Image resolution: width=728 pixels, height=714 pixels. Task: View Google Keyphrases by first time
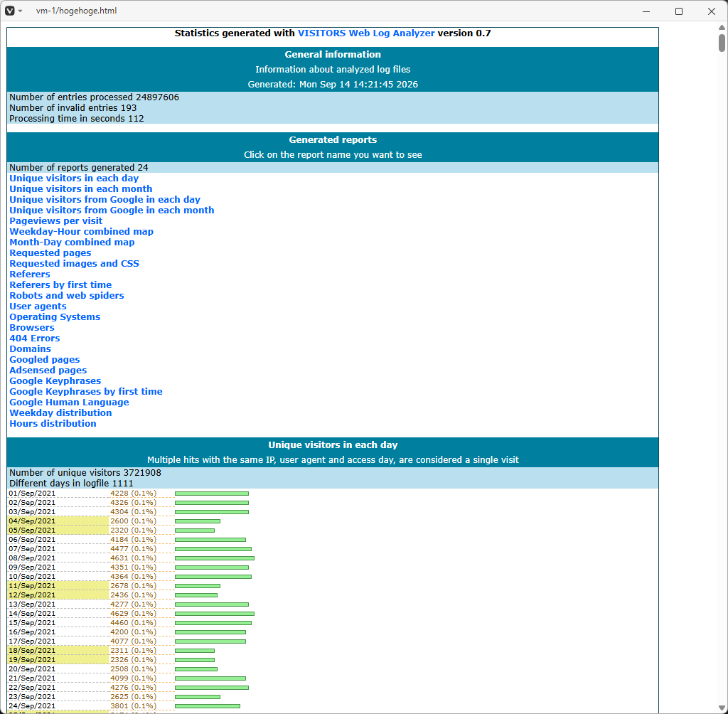[86, 392]
